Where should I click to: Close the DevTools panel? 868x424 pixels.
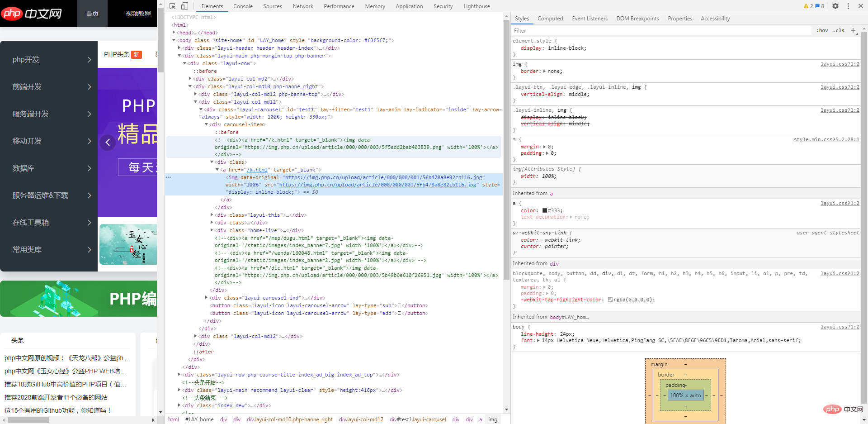click(860, 6)
